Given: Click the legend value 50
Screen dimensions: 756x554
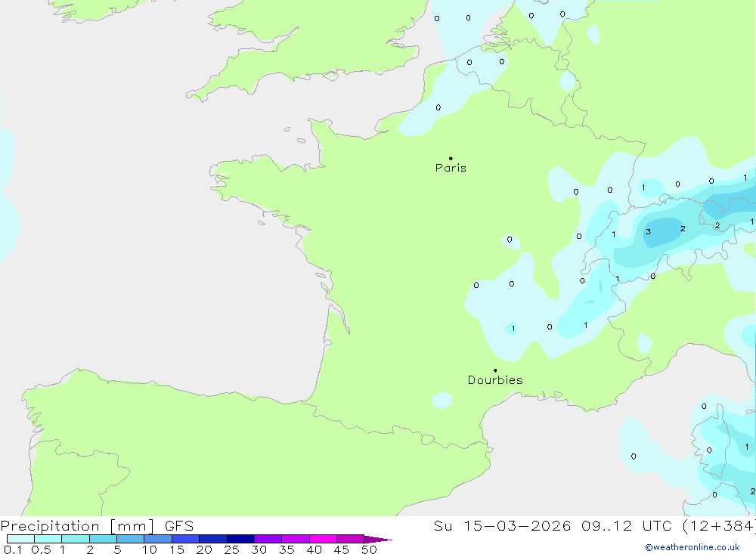Looking at the screenshot, I should (369, 549).
